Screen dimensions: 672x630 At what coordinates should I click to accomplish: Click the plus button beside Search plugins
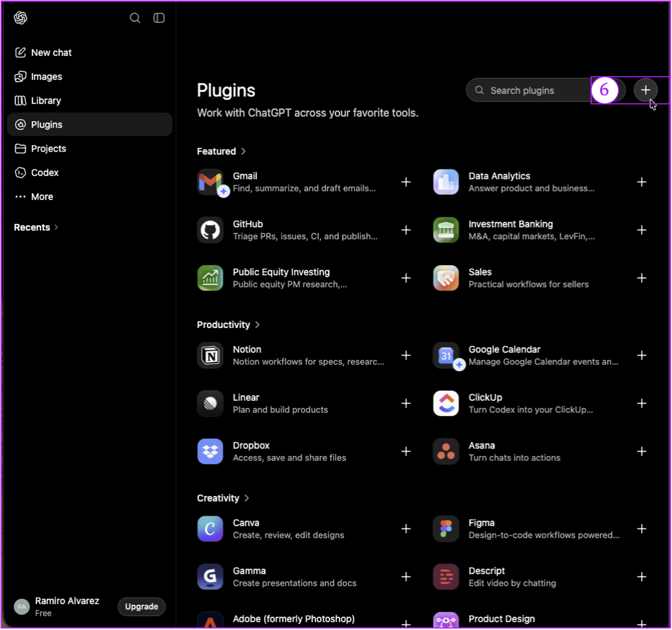(646, 90)
